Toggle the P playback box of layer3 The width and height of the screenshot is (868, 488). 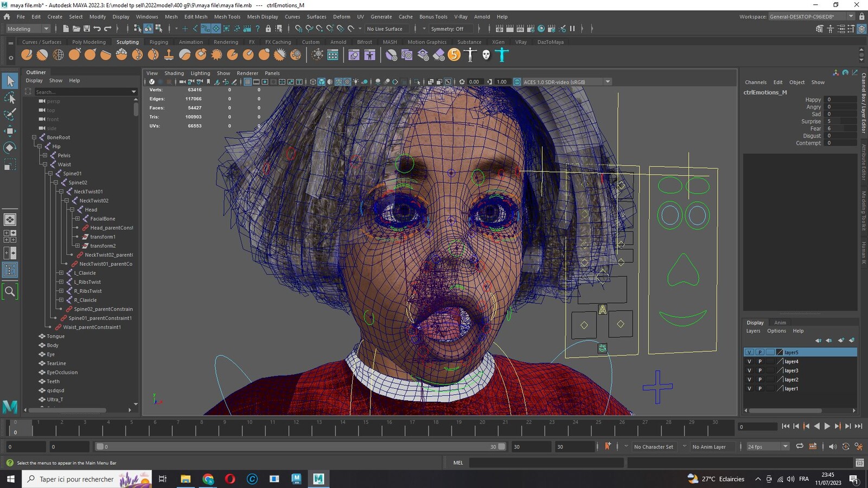pos(759,370)
